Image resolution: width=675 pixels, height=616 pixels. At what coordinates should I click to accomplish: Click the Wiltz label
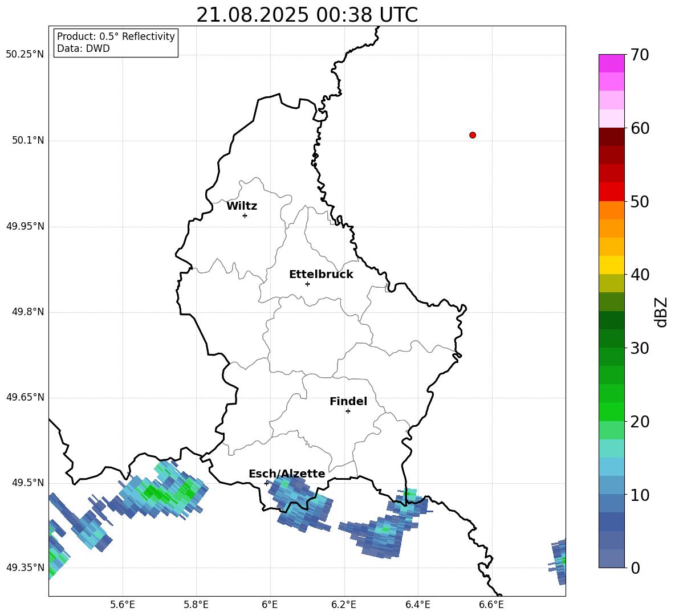pyautogui.click(x=242, y=206)
